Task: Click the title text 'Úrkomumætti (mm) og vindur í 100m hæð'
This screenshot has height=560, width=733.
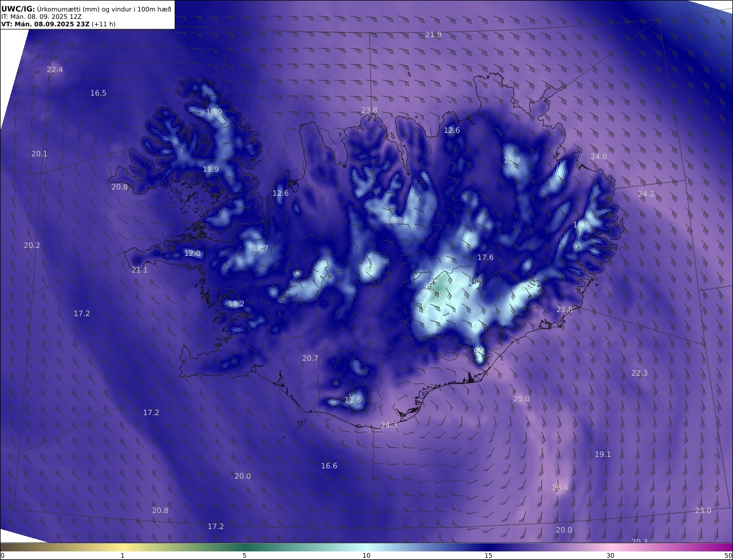Action: pyautogui.click(x=104, y=9)
